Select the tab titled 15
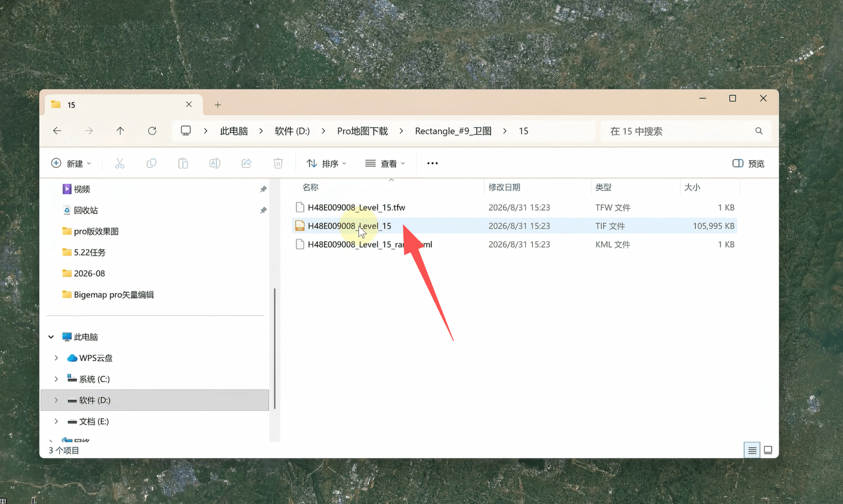This screenshot has height=504, width=843. pos(122,105)
